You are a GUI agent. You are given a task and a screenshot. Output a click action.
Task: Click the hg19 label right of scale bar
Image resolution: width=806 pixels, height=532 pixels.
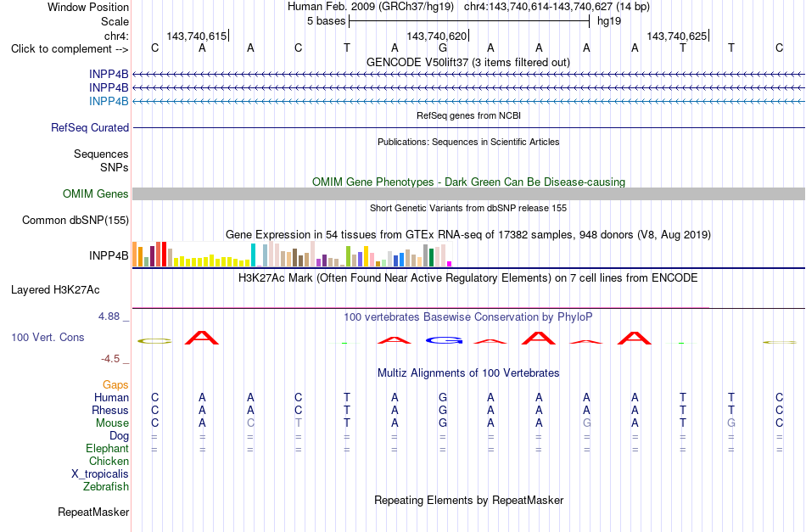click(x=609, y=21)
